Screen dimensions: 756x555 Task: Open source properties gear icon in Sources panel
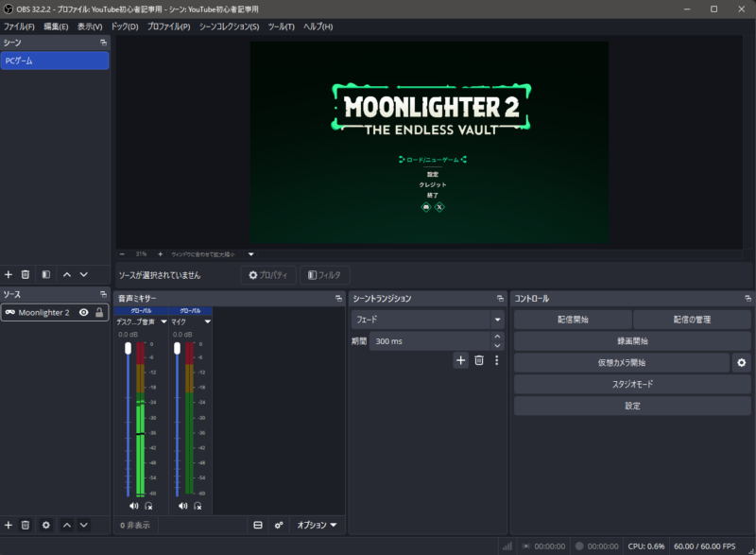coord(45,525)
